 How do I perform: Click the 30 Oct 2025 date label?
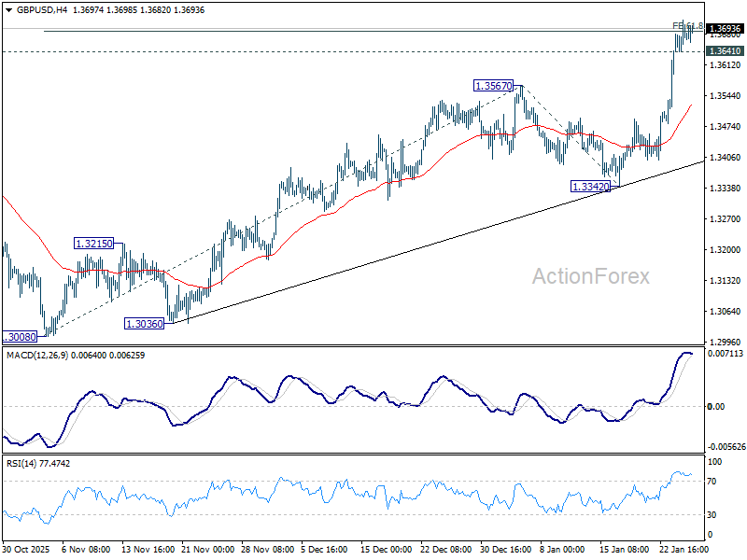click(x=26, y=549)
